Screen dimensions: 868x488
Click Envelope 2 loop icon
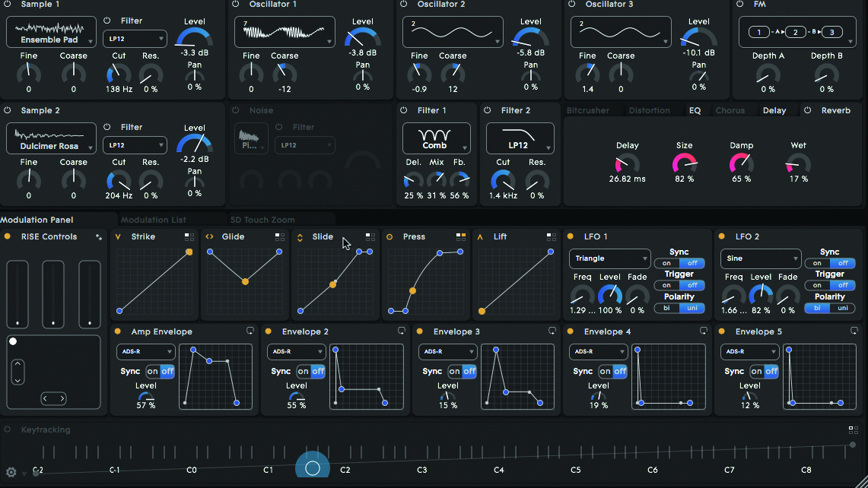402,331
